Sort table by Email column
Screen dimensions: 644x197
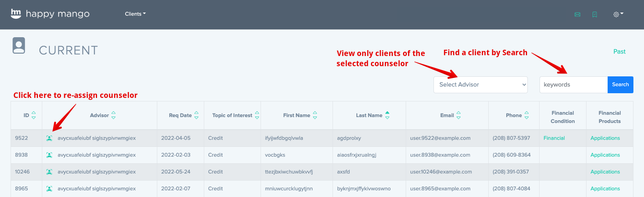coord(459,115)
